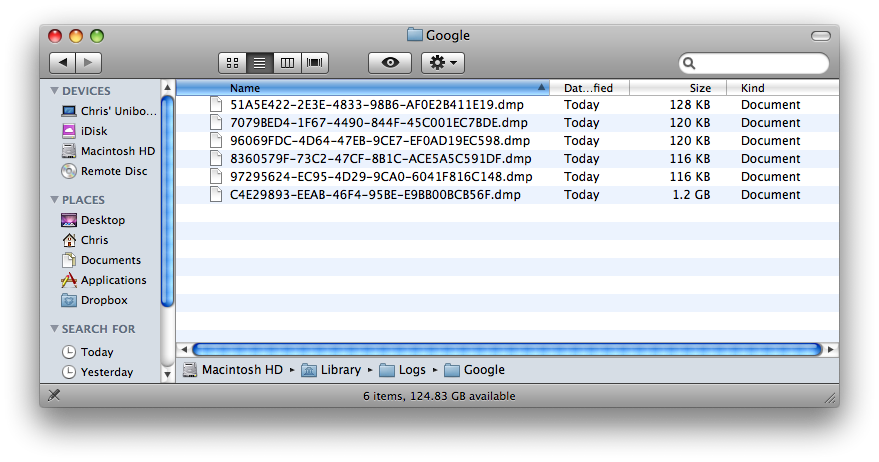The width and height of the screenshot is (879, 462).
Task: Select file name 8360579F-73C2-47CF-8B1C-ACE5A5C591DF.dmp
Action: coord(381,159)
